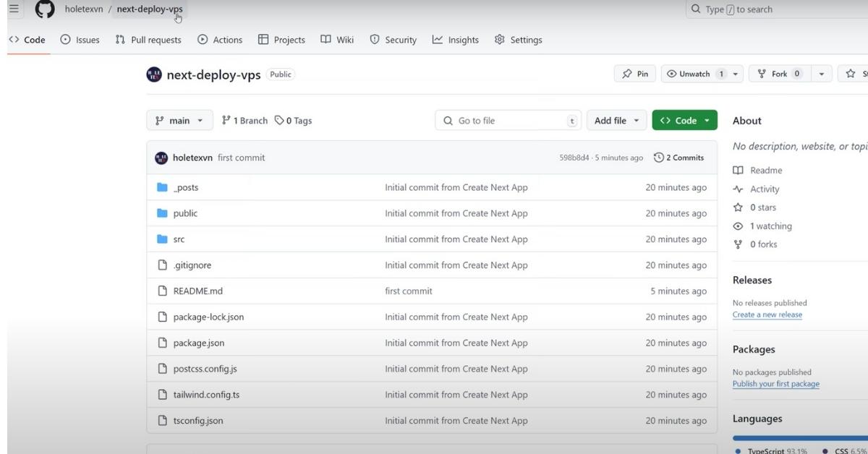Click the package-lock.json file icon

tap(163, 317)
